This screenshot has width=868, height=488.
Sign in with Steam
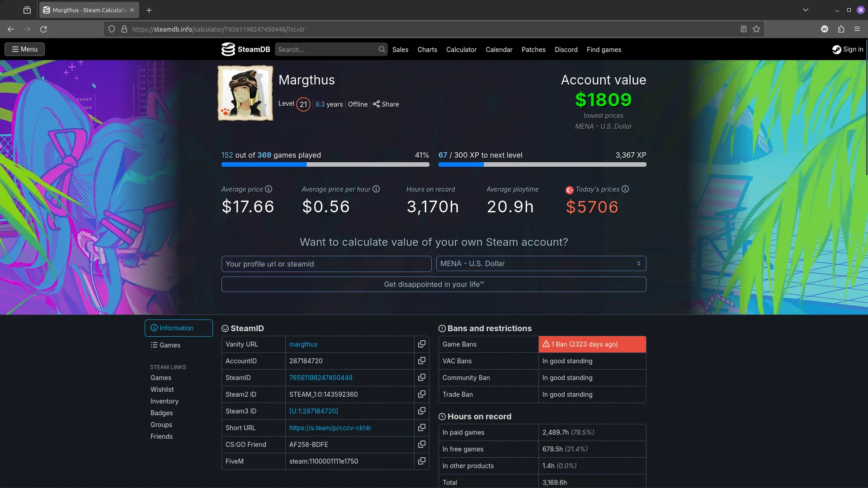click(x=848, y=49)
